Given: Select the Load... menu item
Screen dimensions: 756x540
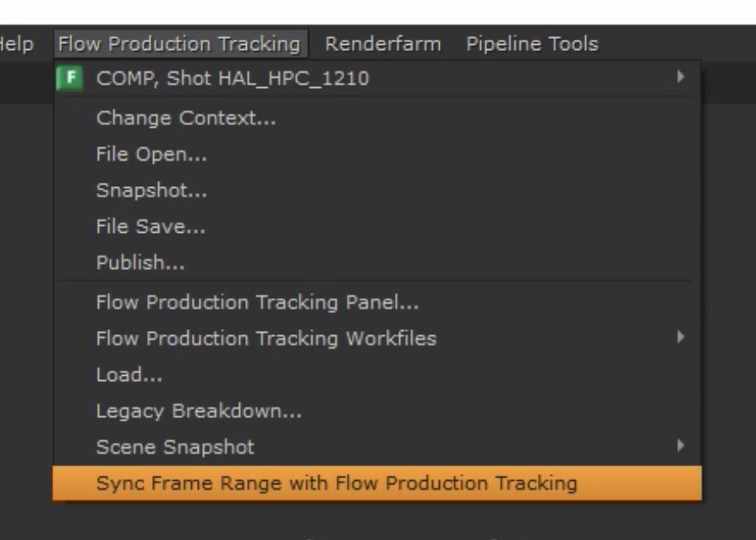Looking at the screenshot, I should pos(129,374).
